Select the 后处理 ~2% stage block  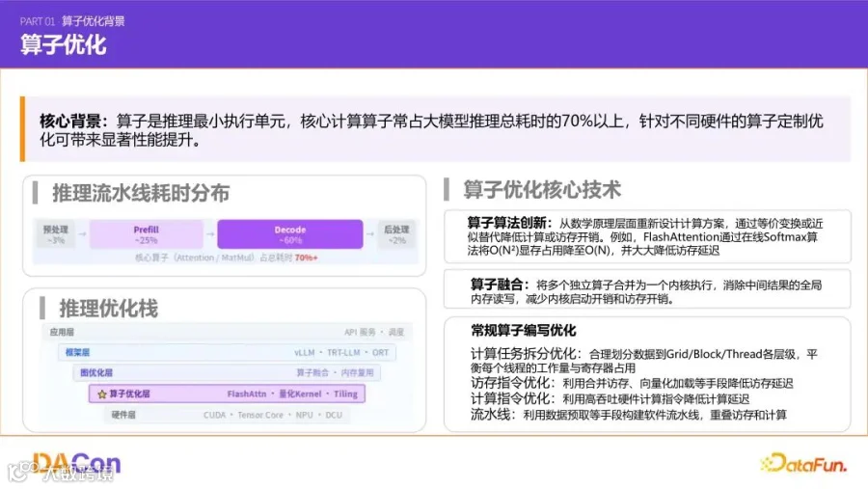point(396,234)
